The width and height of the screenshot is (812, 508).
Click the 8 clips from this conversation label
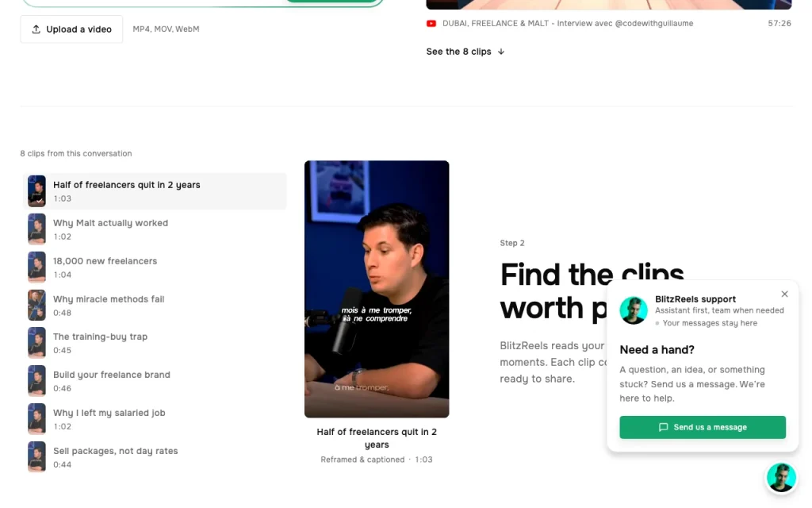tap(76, 153)
